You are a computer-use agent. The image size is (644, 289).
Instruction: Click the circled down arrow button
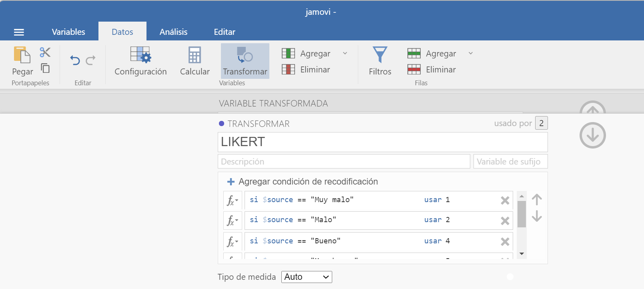click(x=592, y=135)
